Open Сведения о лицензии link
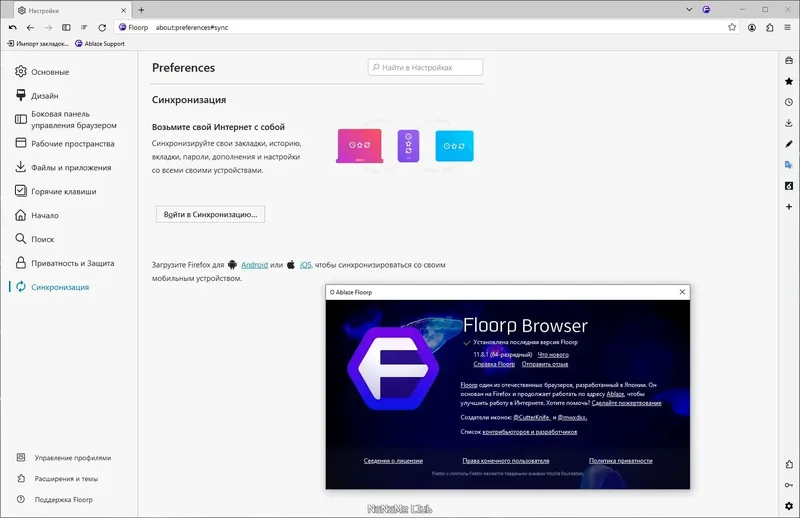 393,461
